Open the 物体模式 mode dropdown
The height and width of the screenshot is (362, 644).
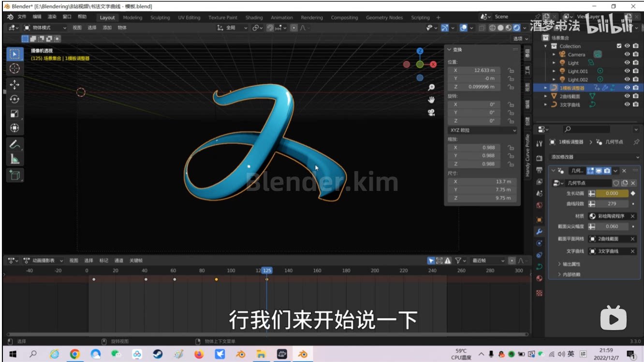click(45, 28)
